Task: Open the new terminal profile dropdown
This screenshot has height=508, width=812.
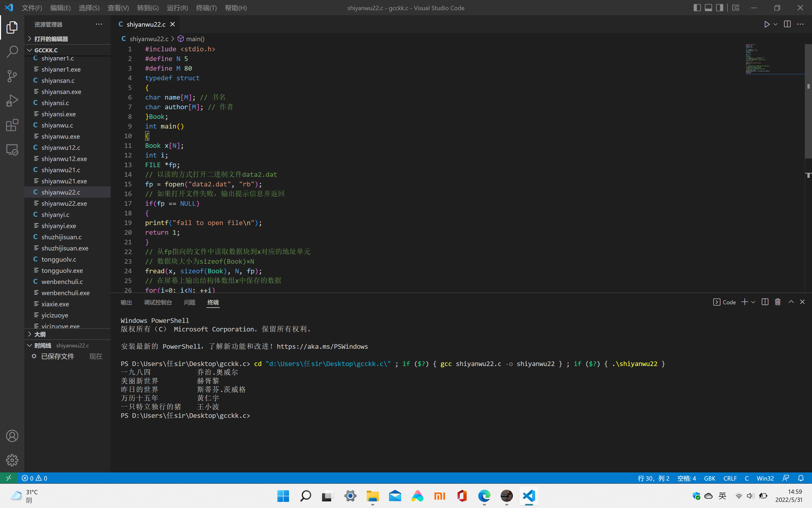Action: (x=753, y=302)
